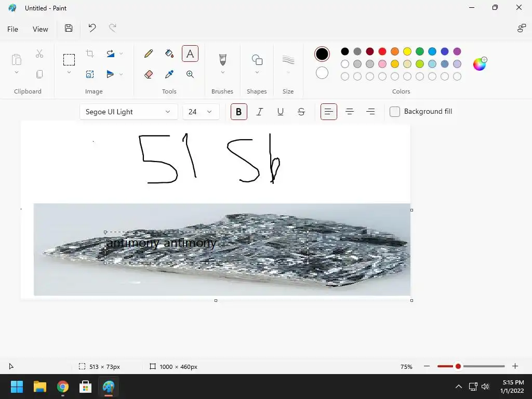Click the Shapes icon

click(x=257, y=60)
